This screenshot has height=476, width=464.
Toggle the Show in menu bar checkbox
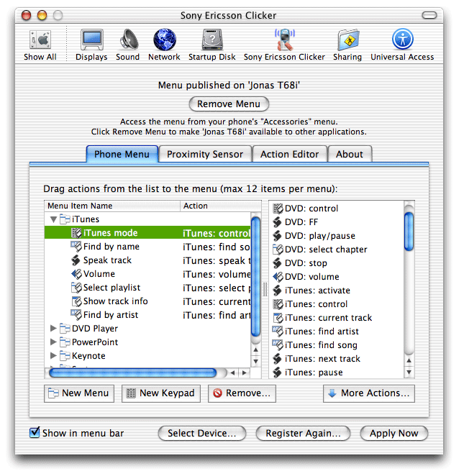[35, 432]
